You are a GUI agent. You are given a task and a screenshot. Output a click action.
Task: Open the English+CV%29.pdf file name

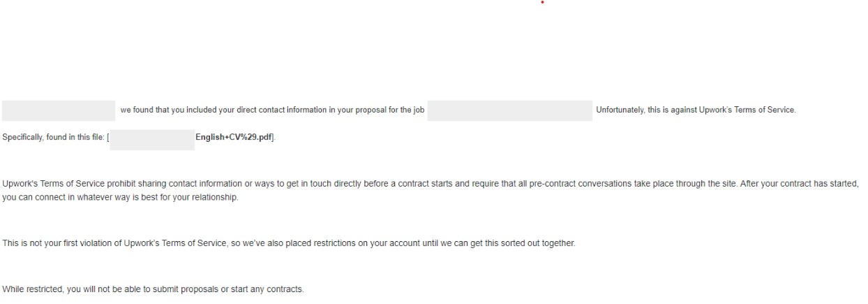coord(234,137)
